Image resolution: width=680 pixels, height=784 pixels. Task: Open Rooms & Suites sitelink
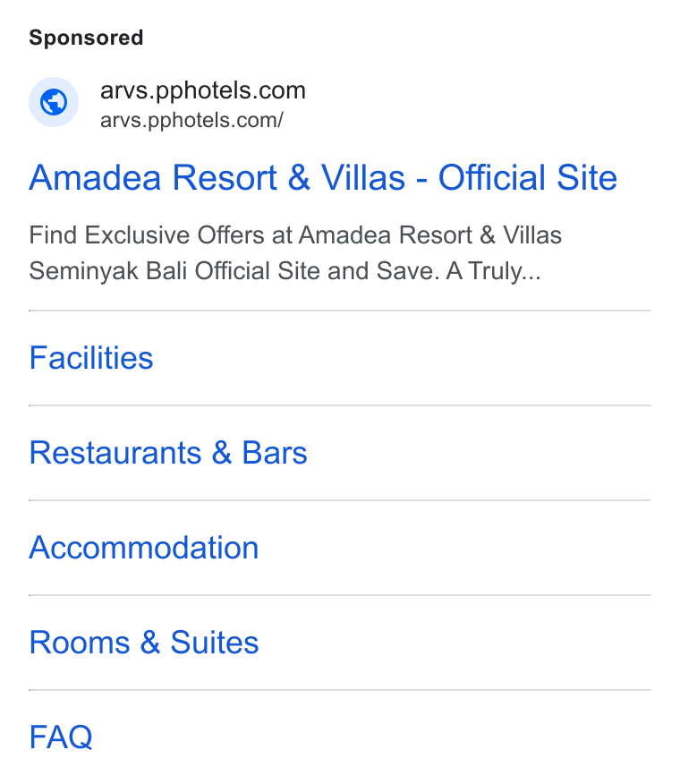click(x=144, y=643)
